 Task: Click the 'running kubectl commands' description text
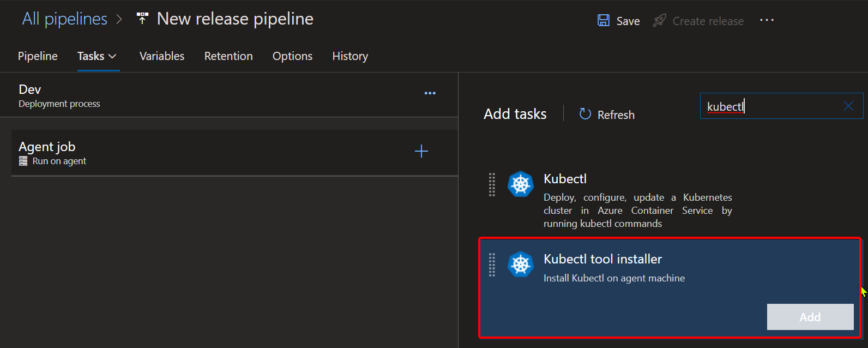pos(602,224)
